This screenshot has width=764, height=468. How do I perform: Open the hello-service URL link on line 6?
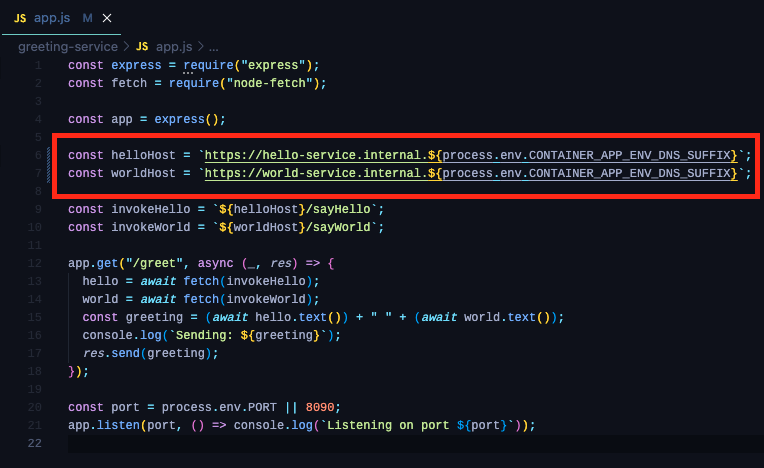[320, 155]
